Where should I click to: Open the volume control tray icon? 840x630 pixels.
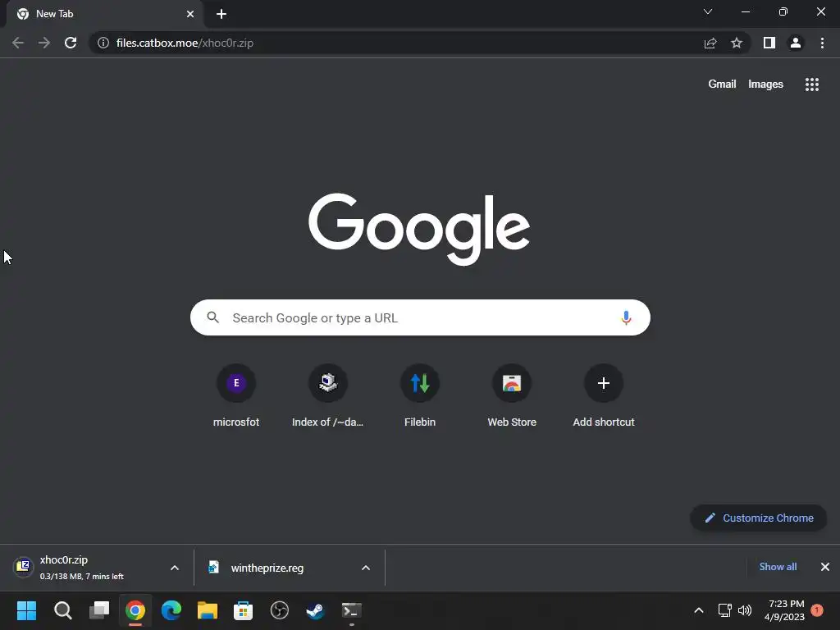click(745, 610)
